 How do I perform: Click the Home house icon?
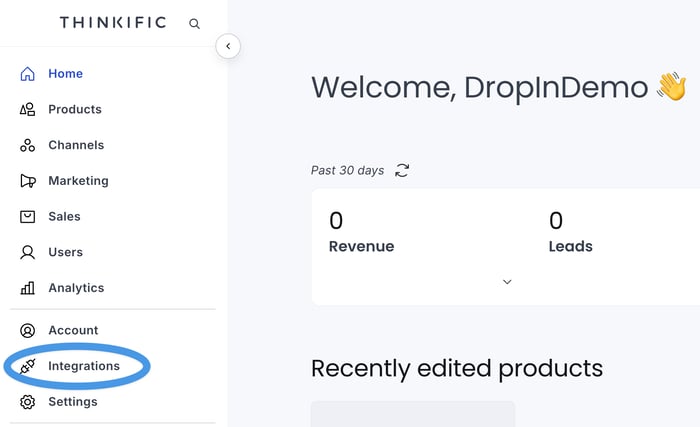(28, 74)
